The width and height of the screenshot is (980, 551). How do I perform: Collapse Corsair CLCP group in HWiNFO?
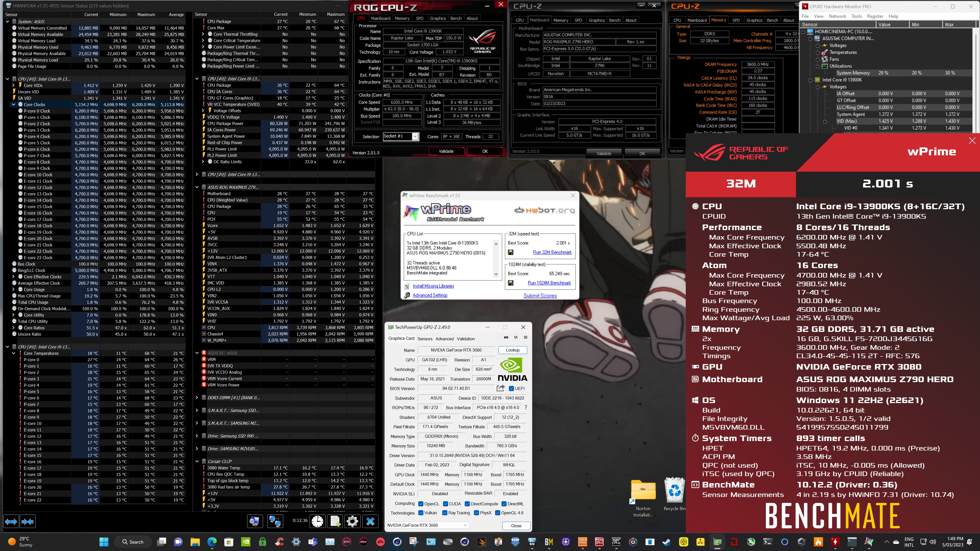point(197,461)
